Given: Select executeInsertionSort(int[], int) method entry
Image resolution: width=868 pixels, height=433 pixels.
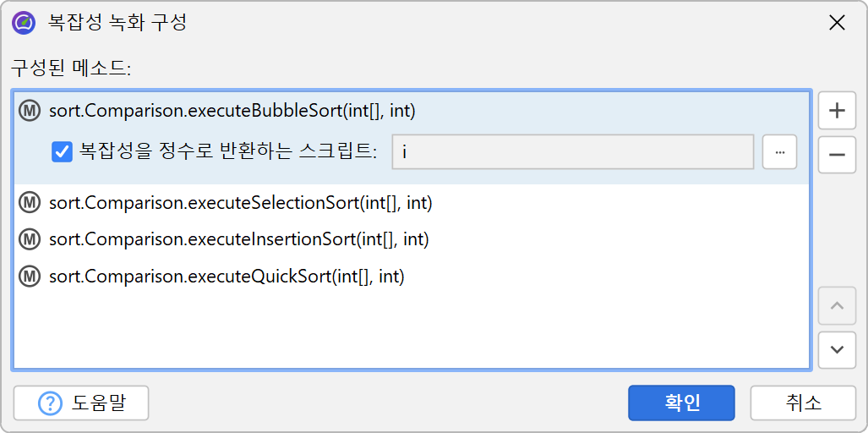Looking at the screenshot, I should click(239, 239).
